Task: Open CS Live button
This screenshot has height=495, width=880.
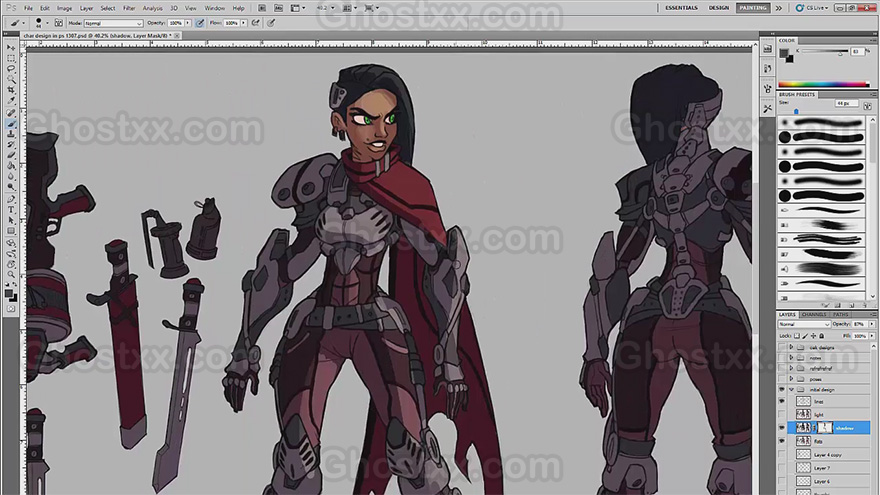Action: (812, 8)
